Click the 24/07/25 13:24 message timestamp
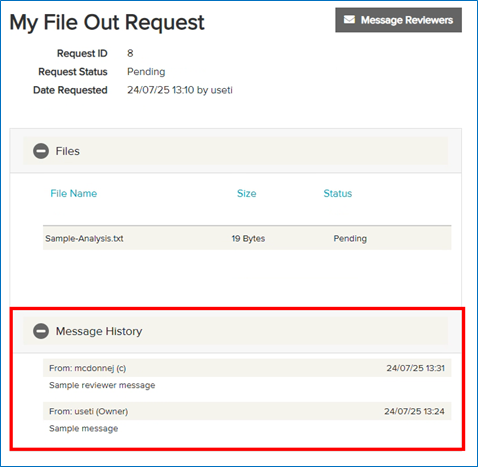 coord(414,411)
